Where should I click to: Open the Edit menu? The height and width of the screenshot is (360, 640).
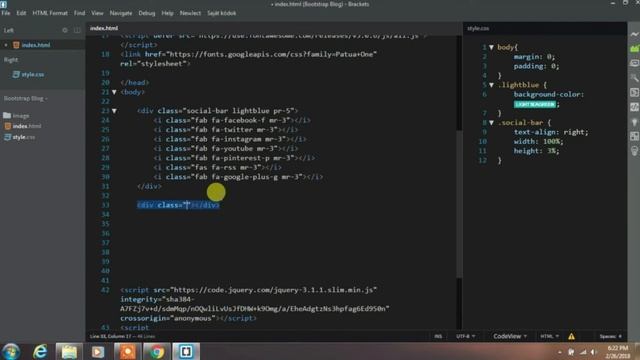tap(21, 13)
